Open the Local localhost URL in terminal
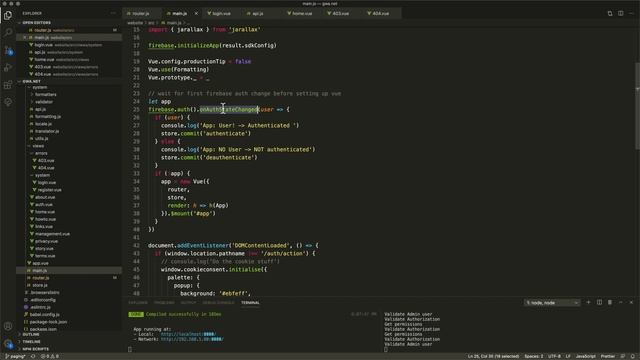The image size is (640, 360). coord(188,334)
